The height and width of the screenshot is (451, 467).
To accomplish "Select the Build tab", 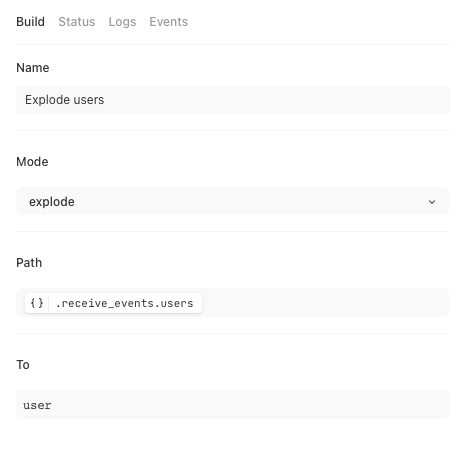I will (x=30, y=22).
